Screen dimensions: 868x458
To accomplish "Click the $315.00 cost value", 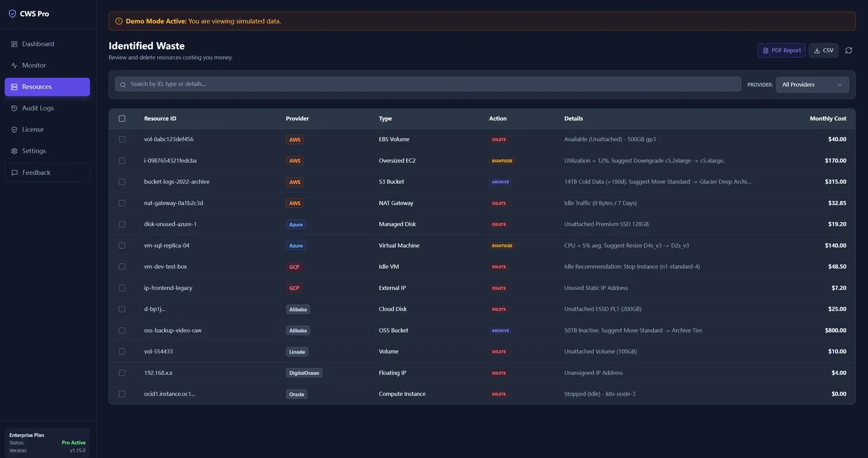I will (x=835, y=182).
